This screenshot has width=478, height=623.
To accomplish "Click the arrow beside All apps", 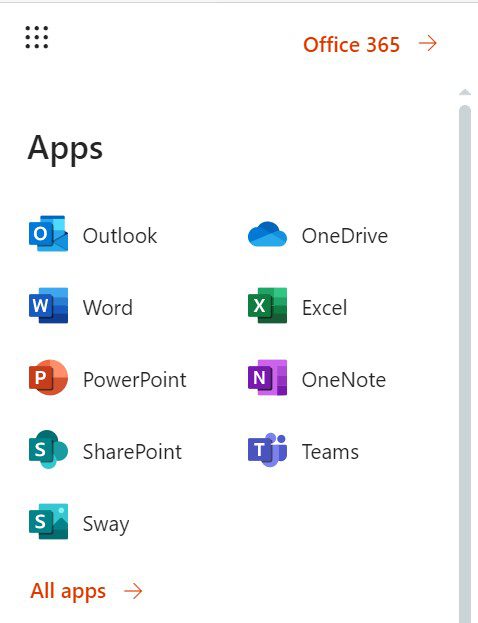I will tap(133, 591).
